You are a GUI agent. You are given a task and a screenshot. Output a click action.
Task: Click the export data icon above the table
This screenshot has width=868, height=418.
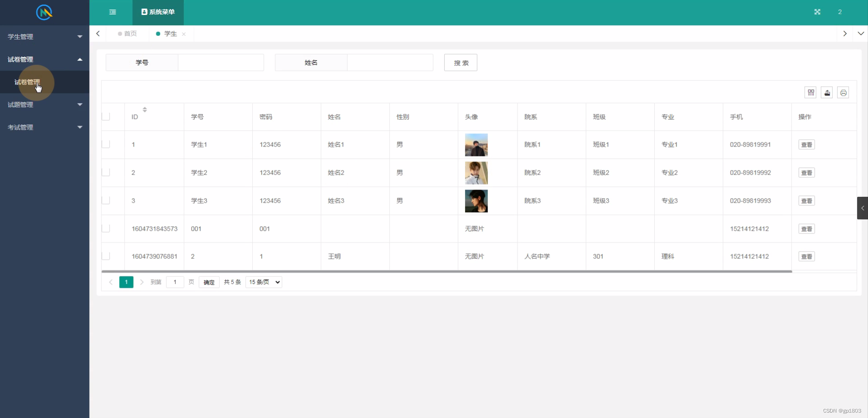[827, 92]
